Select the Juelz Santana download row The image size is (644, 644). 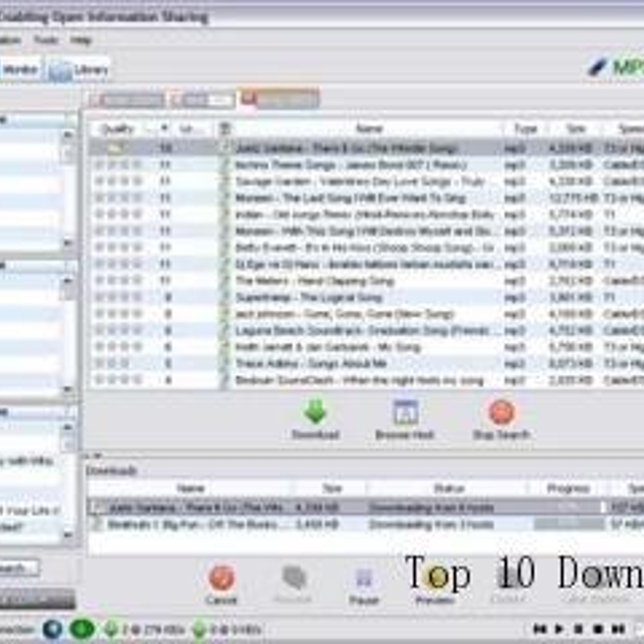[365, 507]
